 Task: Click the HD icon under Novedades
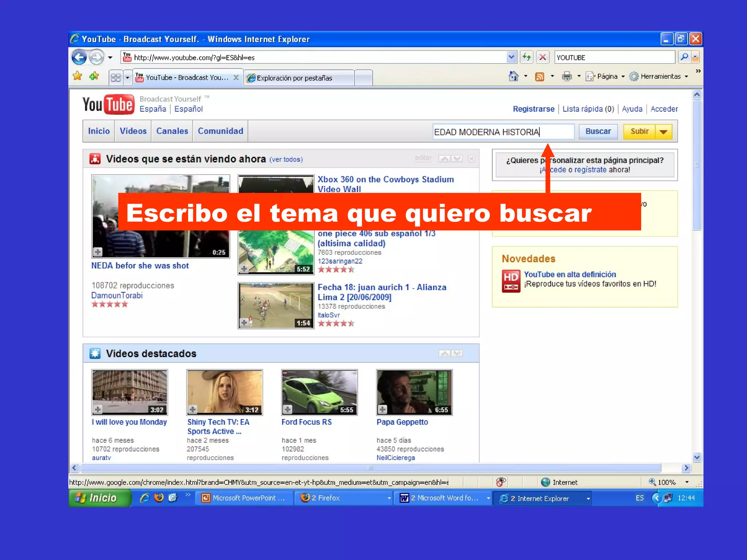point(511,281)
